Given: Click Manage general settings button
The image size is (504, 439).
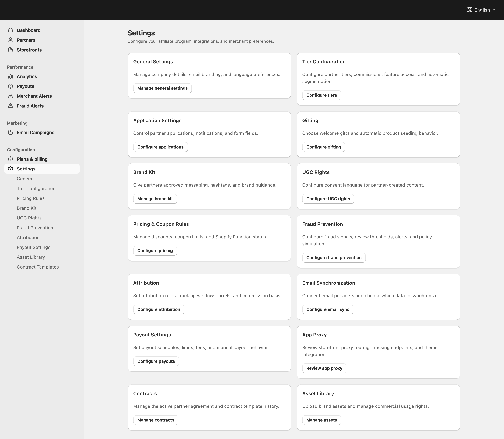Looking at the screenshot, I should pos(162,88).
